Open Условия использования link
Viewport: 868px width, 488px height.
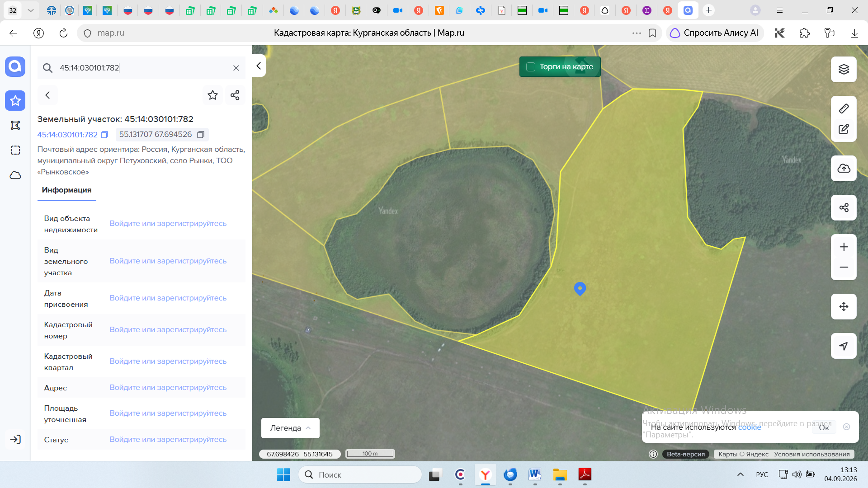(811, 454)
